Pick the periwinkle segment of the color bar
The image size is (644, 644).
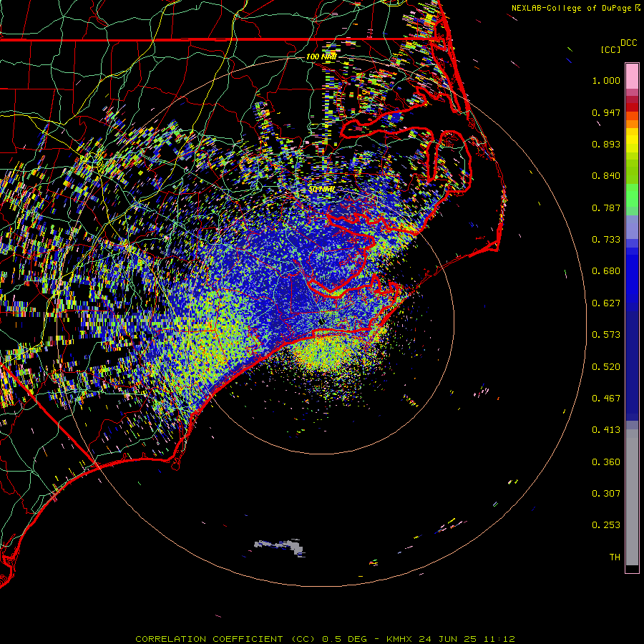point(632,228)
